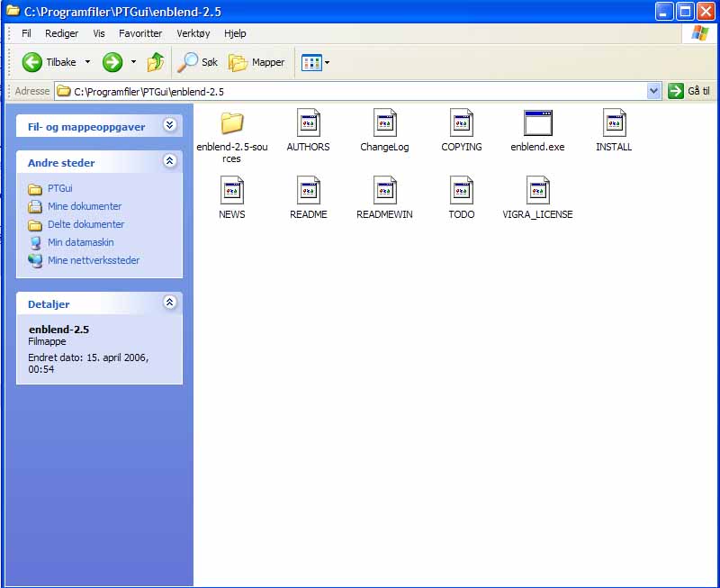The height and width of the screenshot is (588, 720).
Task: Open the Søk search pane
Action: (198, 62)
